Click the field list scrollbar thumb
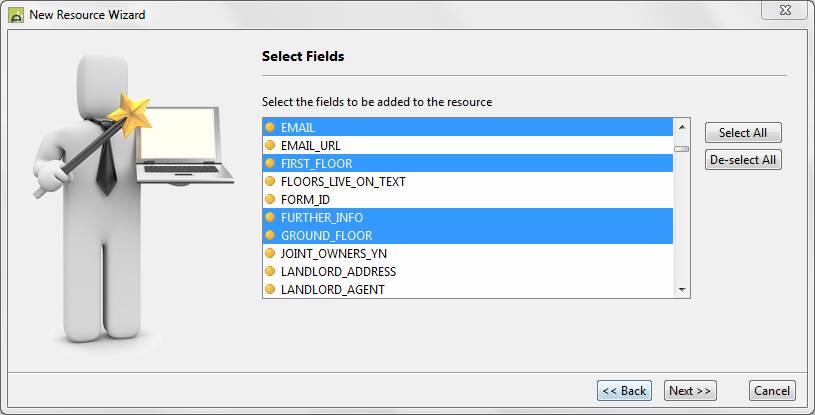The width and height of the screenshot is (815, 415). pyautogui.click(x=681, y=149)
